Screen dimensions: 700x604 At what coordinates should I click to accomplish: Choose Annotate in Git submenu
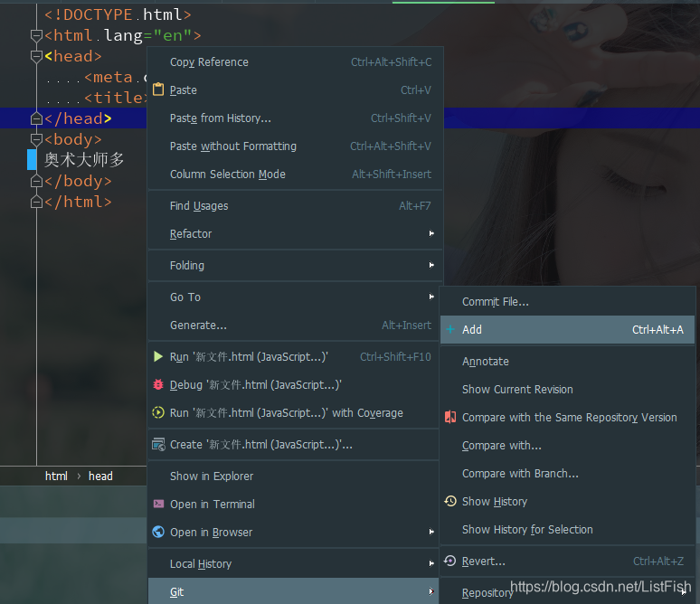(x=567, y=361)
